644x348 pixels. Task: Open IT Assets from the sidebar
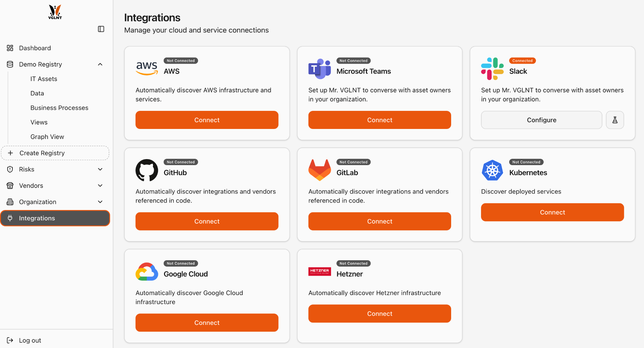click(44, 79)
